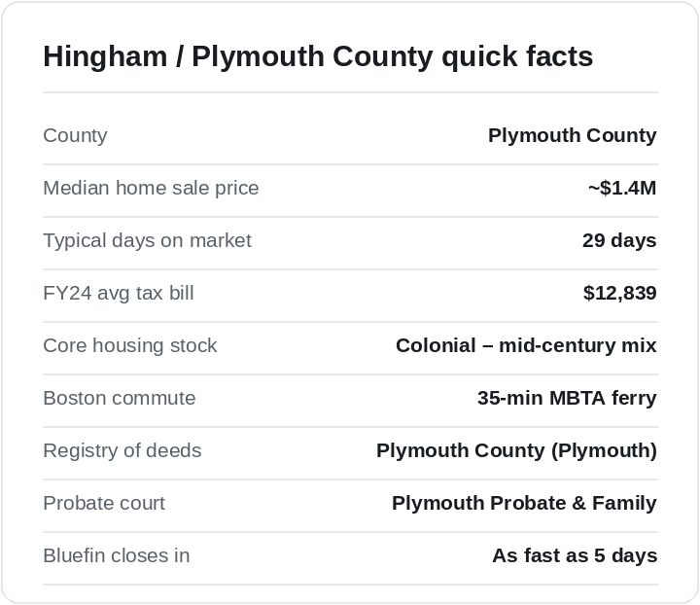Click the 35-min MBTA ferry value
The height and width of the screenshot is (605, 700).
point(567,398)
